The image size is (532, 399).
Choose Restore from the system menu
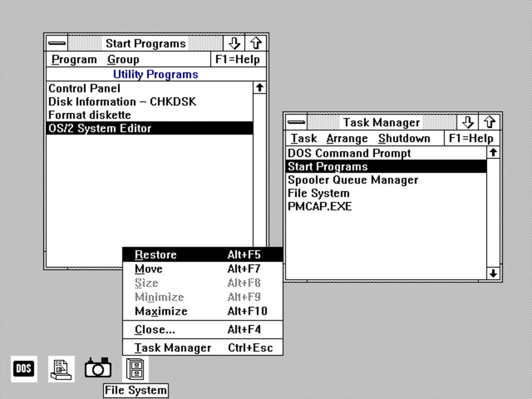203,254
